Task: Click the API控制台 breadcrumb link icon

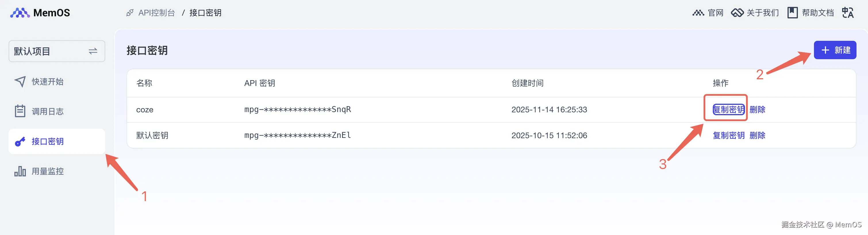Action: (130, 13)
